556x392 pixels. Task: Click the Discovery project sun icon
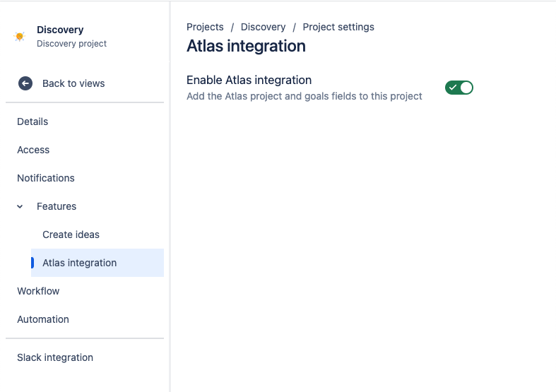20,36
